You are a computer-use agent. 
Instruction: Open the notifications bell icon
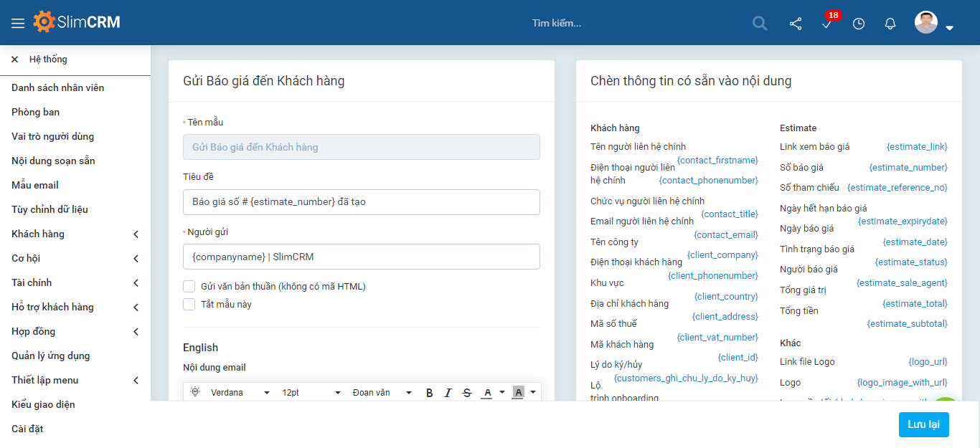click(890, 23)
